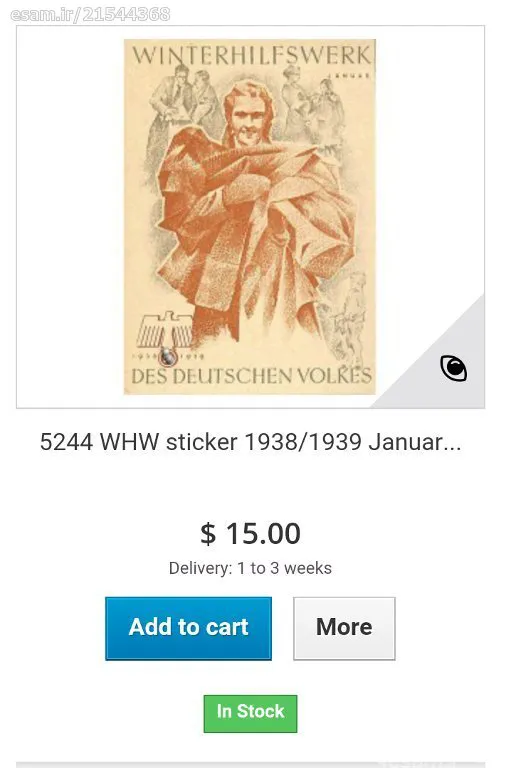
Task: Click the $ 15.00 price
Action: tap(250, 533)
